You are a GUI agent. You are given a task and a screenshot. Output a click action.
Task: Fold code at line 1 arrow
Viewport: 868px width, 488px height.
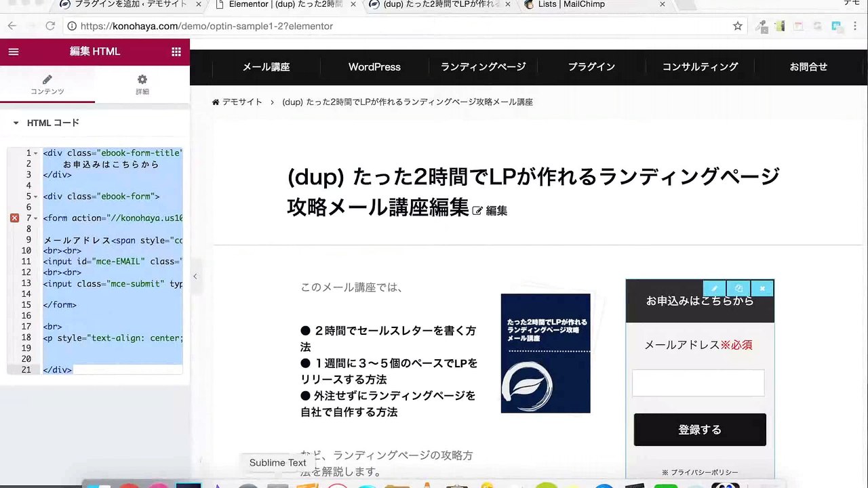[x=35, y=153]
